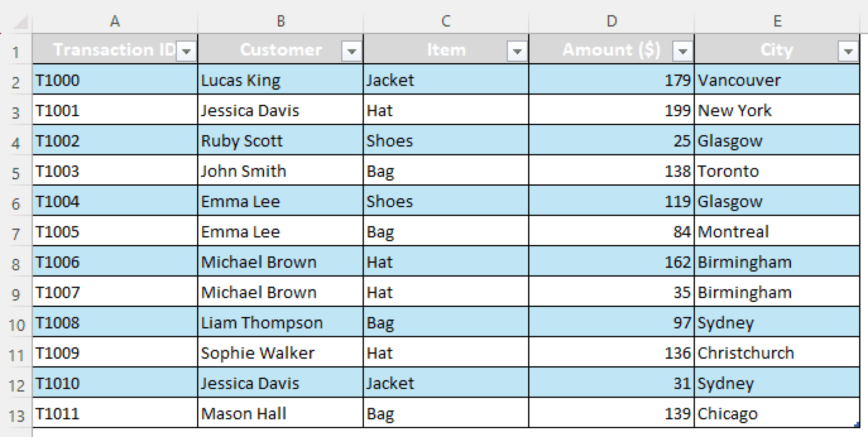This screenshot has width=868, height=437.
Task: Select column D by its header letter
Action: [610, 20]
